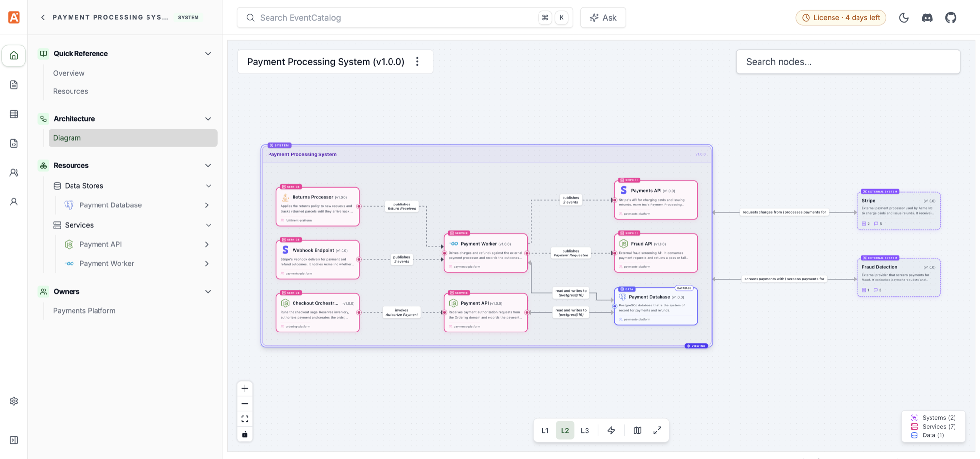This screenshot has width=980, height=459.
Task: Open Payment Worker in the sidebar
Action: point(107,263)
